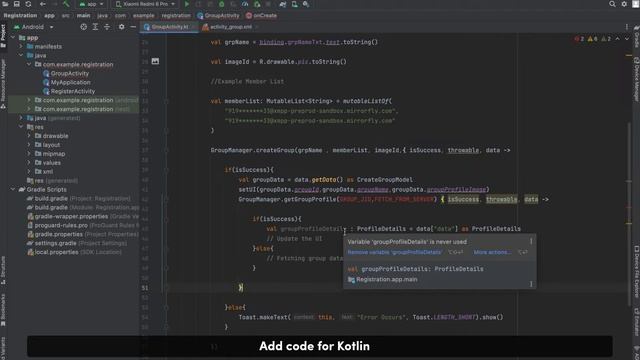640x360 pixels.
Task: Hide the Project panel with minus icon
Action: tap(133, 27)
